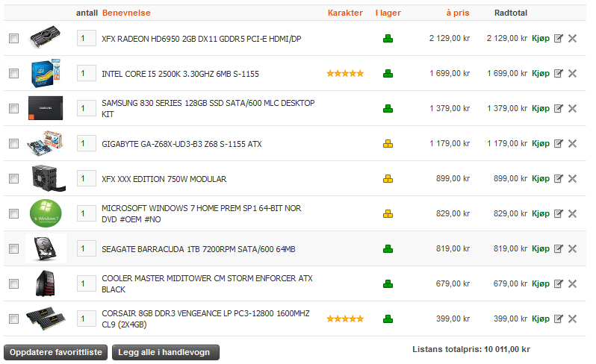Click Legg alle i handlevogn button
The image size is (596, 364).
[x=166, y=352]
